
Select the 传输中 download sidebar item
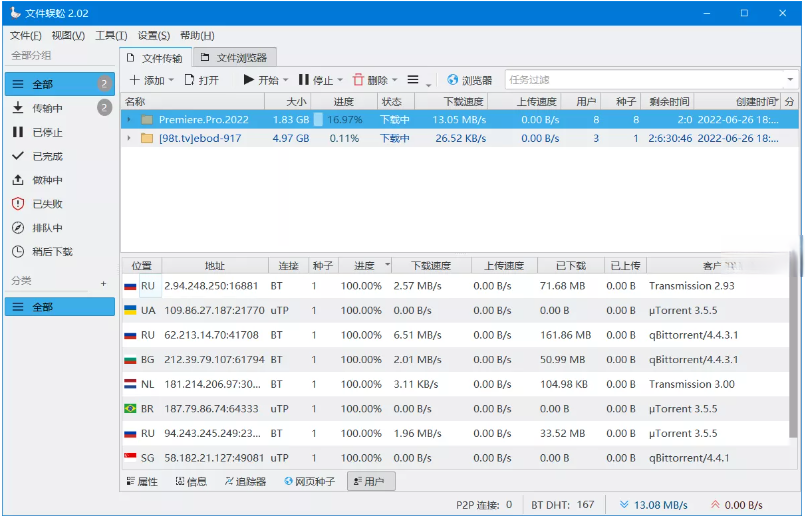[60, 108]
